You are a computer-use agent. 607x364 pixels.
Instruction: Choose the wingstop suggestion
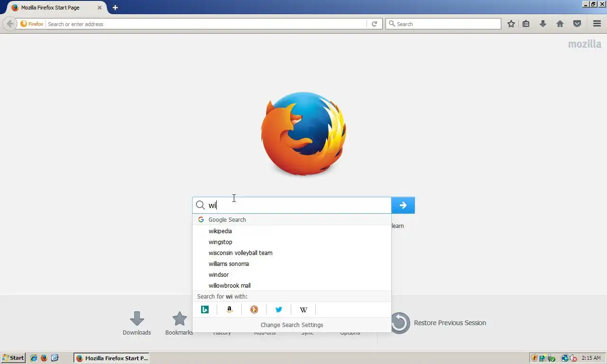[x=292, y=242]
